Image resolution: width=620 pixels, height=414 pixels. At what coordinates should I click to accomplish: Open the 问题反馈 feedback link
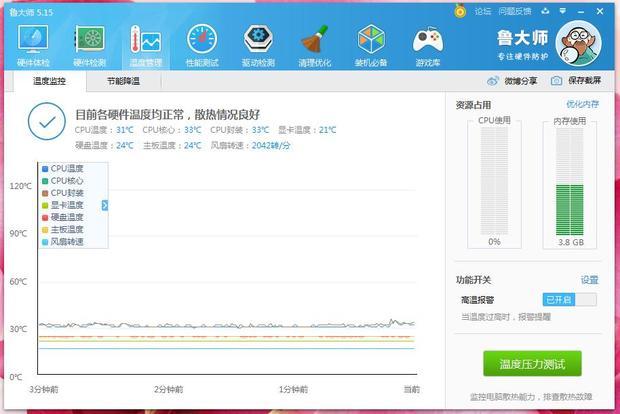(514, 11)
